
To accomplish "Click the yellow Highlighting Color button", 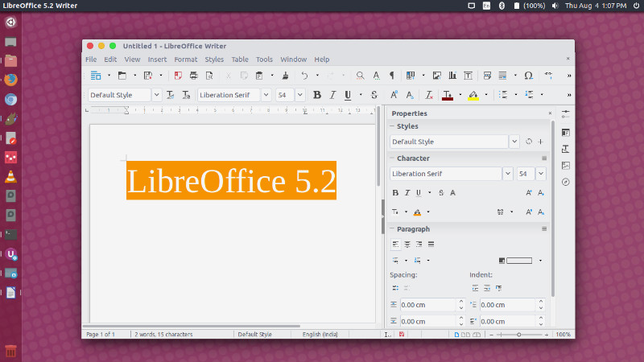I will coord(473,95).
